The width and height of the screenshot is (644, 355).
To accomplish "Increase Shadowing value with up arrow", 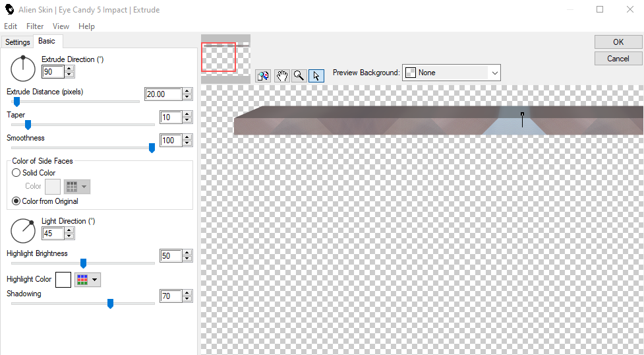I will coord(187,292).
